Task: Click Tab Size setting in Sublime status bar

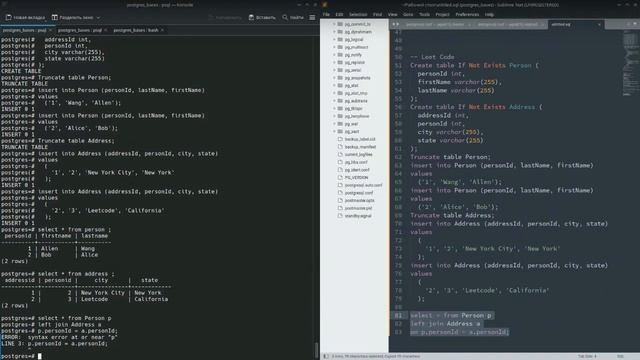Action: click(587, 356)
